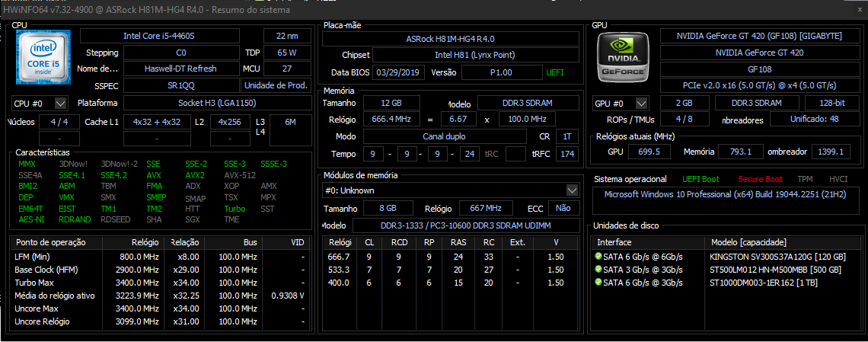Click the green status icon for KINGSTON SATA drive
Screen dimensions: 868x342
(598, 256)
